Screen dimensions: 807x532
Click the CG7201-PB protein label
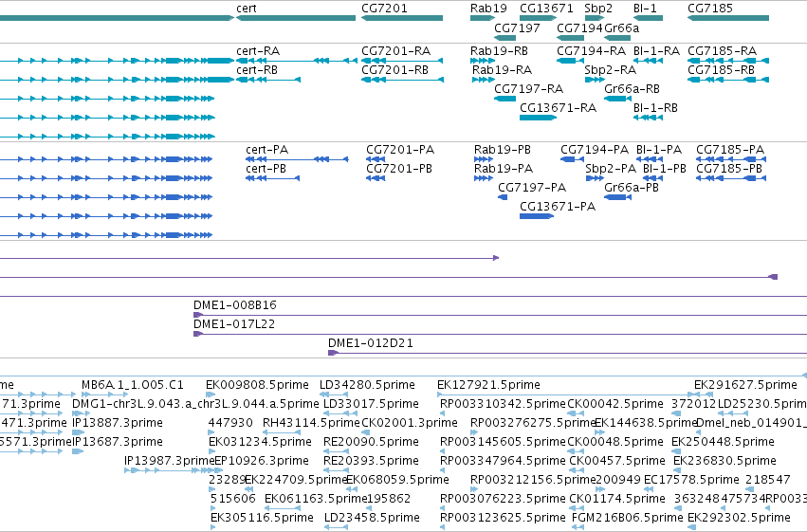coord(399,169)
